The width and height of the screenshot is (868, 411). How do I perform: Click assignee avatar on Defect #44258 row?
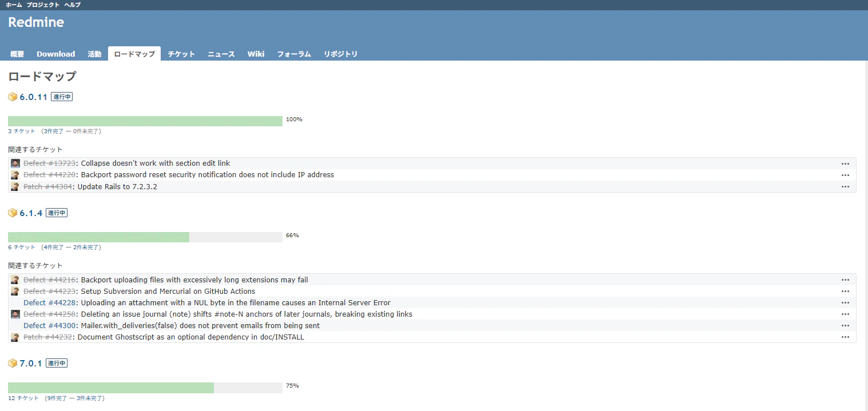point(15,314)
